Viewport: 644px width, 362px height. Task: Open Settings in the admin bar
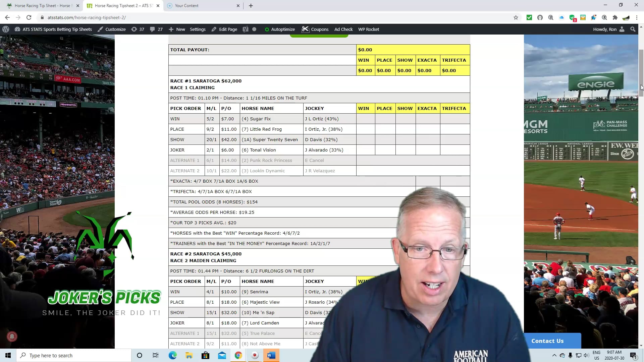point(198,29)
